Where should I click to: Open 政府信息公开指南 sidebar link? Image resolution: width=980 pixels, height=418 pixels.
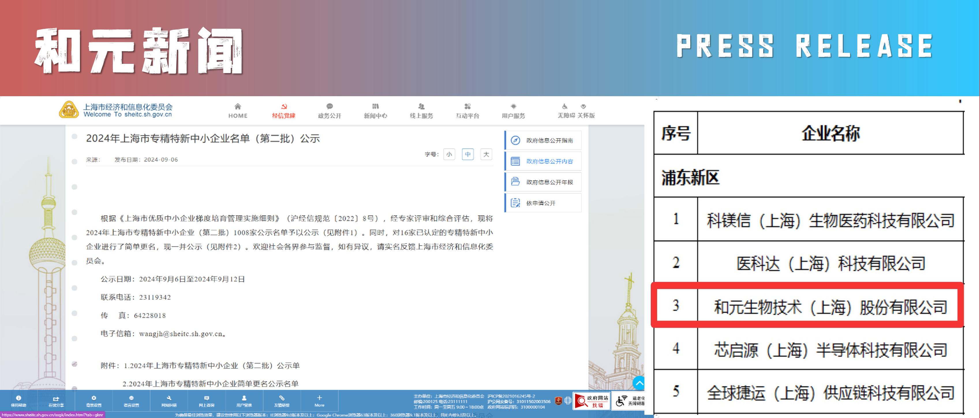point(549,140)
